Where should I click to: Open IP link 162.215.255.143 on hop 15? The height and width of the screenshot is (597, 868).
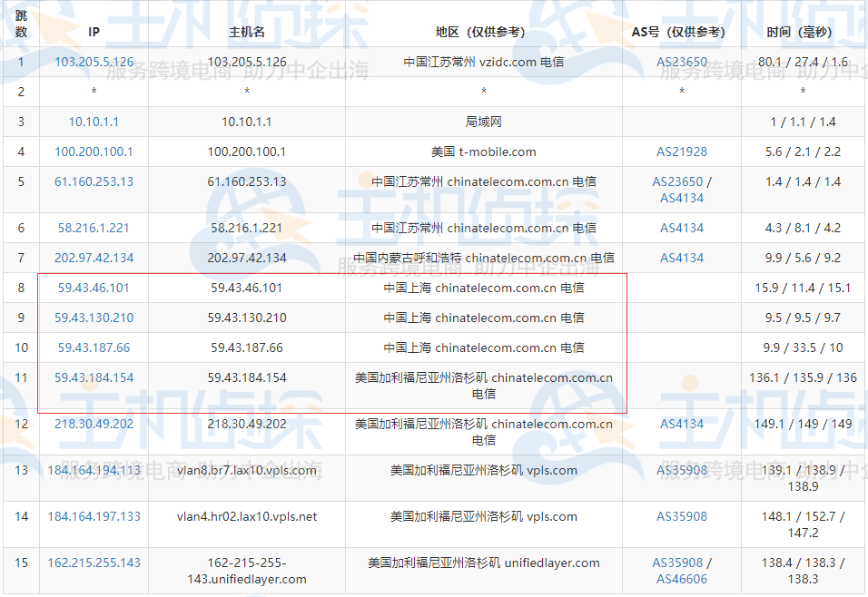pyautogui.click(x=94, y=563)
